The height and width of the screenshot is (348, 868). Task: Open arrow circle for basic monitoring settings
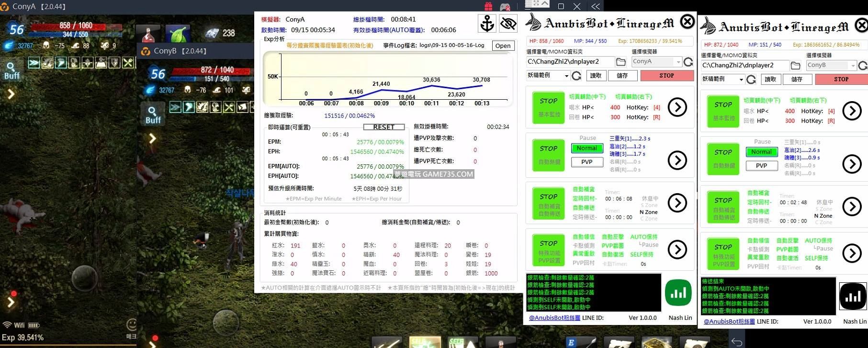(677, 107)
